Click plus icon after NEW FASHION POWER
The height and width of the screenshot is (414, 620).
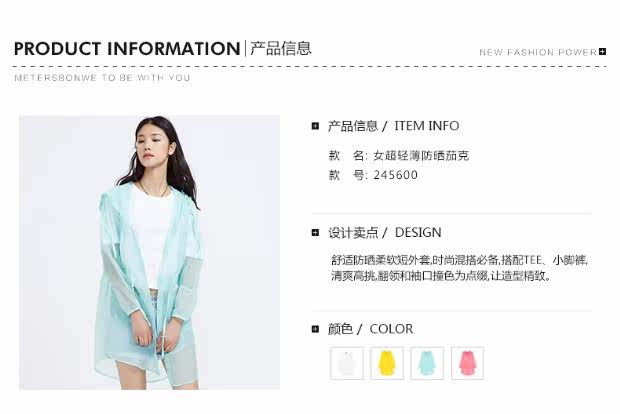coord(602,51)
